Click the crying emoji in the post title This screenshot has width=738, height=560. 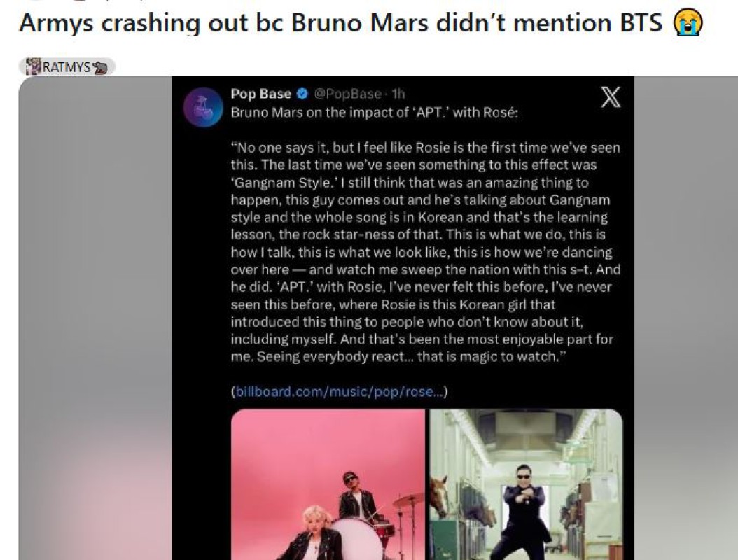pyautogui.click(x=687, y=23)
